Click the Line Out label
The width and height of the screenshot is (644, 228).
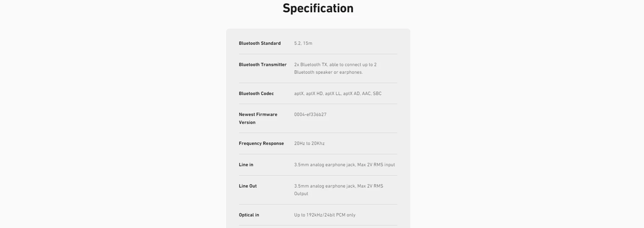(x=248, y=186)
